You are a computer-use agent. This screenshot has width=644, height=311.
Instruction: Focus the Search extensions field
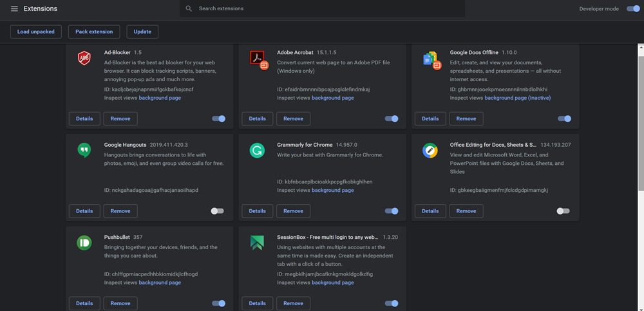(x=323, y=8)
